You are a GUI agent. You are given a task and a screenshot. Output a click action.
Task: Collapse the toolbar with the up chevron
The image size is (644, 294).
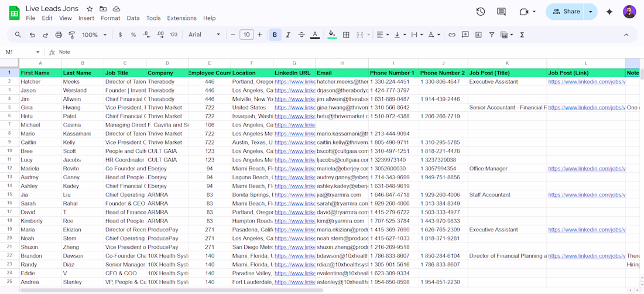626,35
